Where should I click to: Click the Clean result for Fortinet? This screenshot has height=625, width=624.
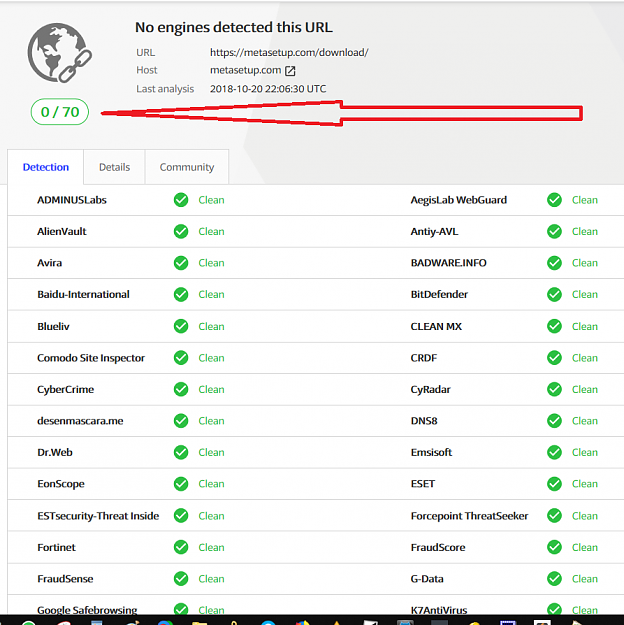[x=211, y=547]
